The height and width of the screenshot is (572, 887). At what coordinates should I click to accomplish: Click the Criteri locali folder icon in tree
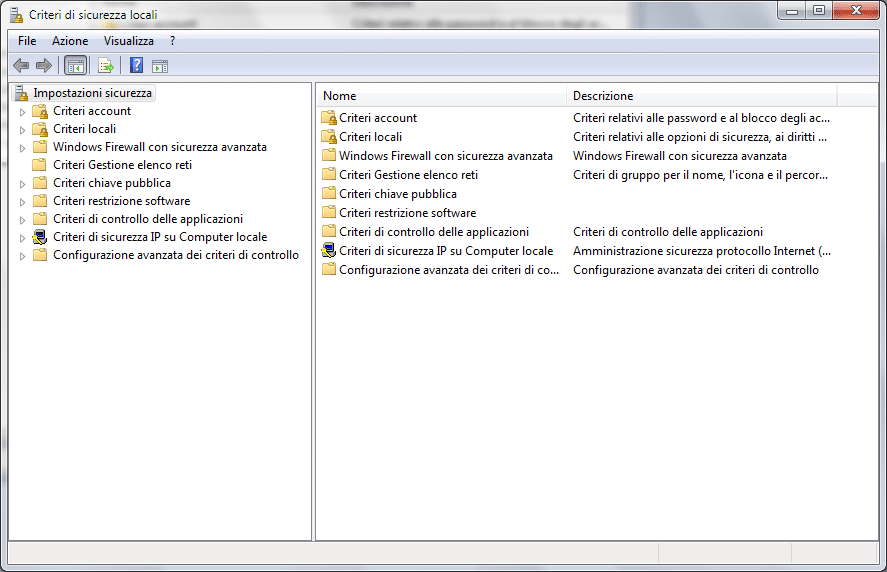(40, 129)
